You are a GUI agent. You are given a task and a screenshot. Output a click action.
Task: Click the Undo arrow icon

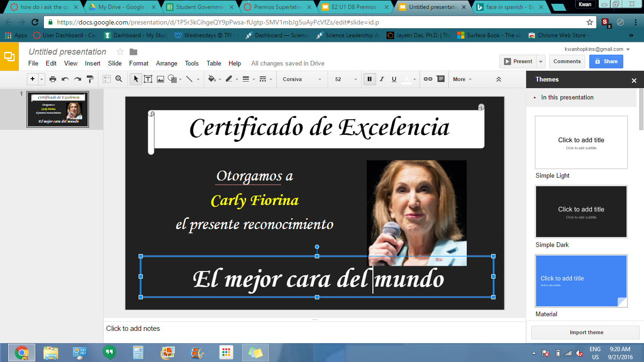[65, 79]
